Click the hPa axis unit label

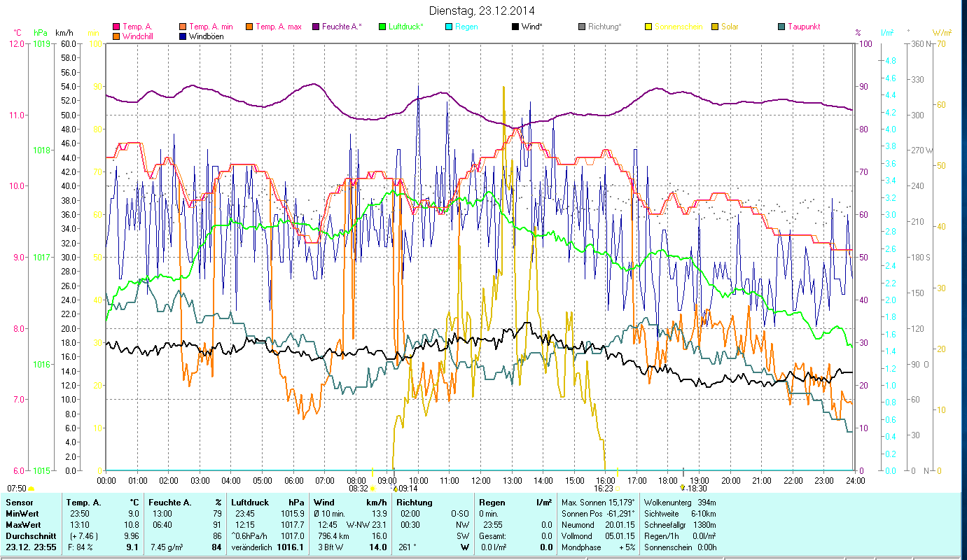[41, 32]
